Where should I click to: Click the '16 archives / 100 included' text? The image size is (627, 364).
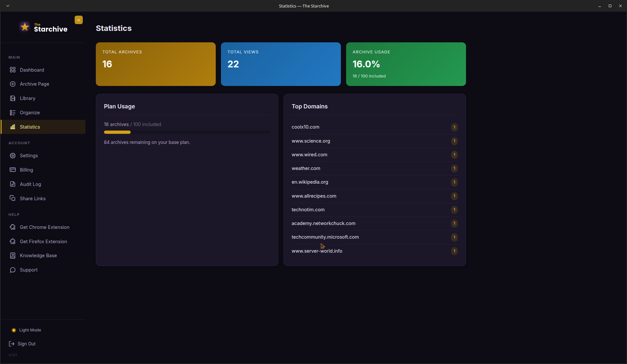coord(132,124)
